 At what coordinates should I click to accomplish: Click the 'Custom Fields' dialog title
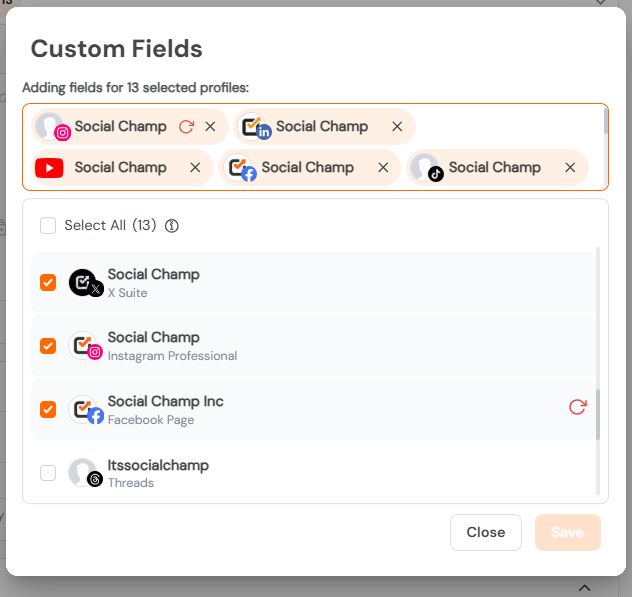tap(116, 49)
